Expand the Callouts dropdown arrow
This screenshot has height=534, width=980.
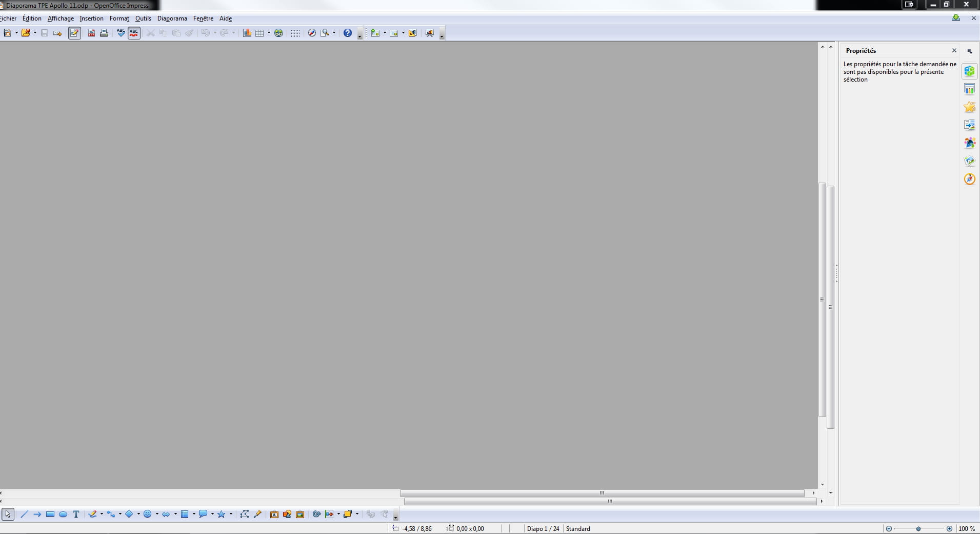pyautogui.click(x=212, y=514)
